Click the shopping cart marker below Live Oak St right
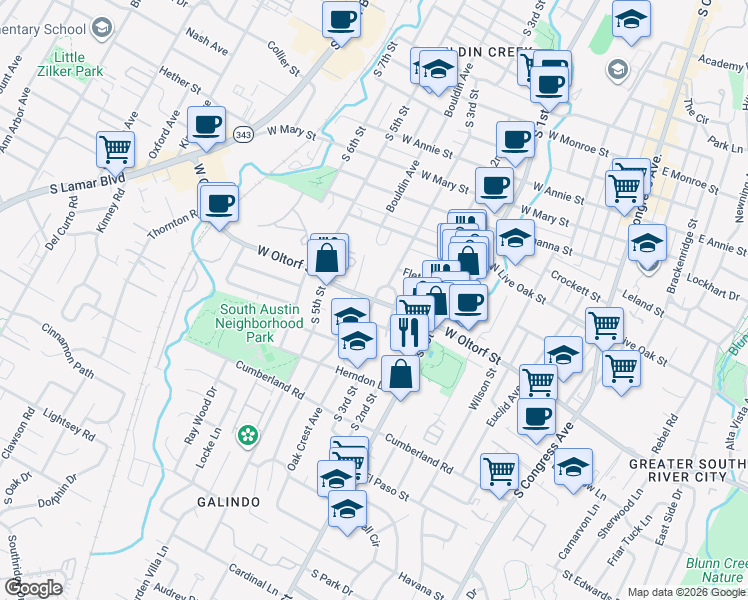This screenshot has width=748, height=600. 622,371
